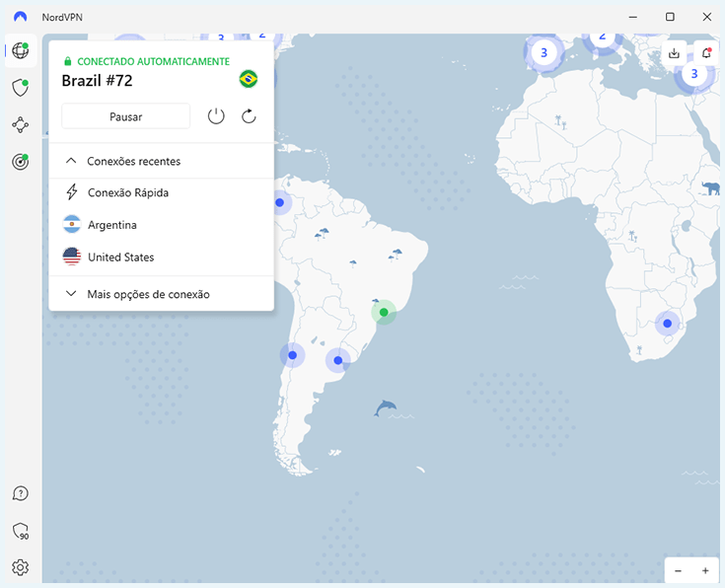Open Threat Protection shield icon in sidebar

[21, 88]
